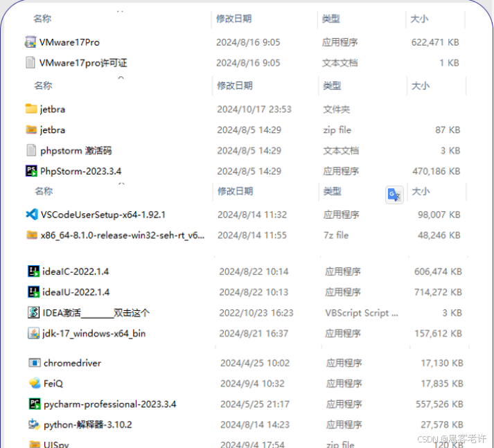
Task: Select the IDEA激活 双击这个 file name
Action: pos(96,313)
